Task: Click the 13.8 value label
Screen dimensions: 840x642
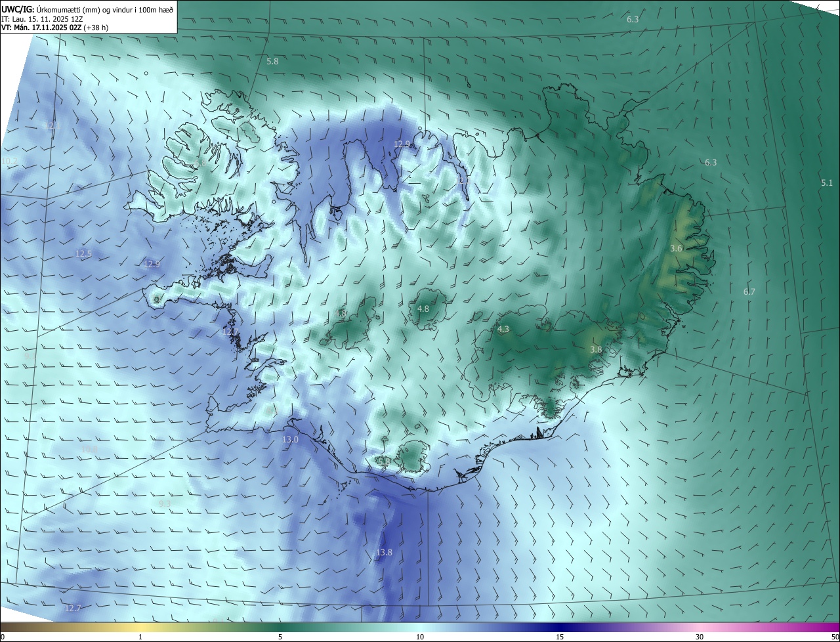Action: [384, 553]
